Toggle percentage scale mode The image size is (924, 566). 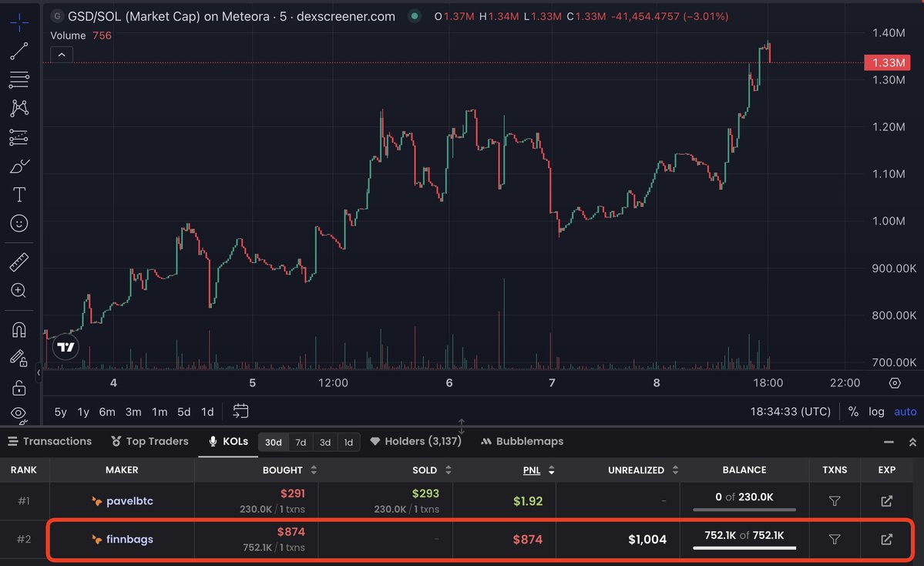coord(852,412)
